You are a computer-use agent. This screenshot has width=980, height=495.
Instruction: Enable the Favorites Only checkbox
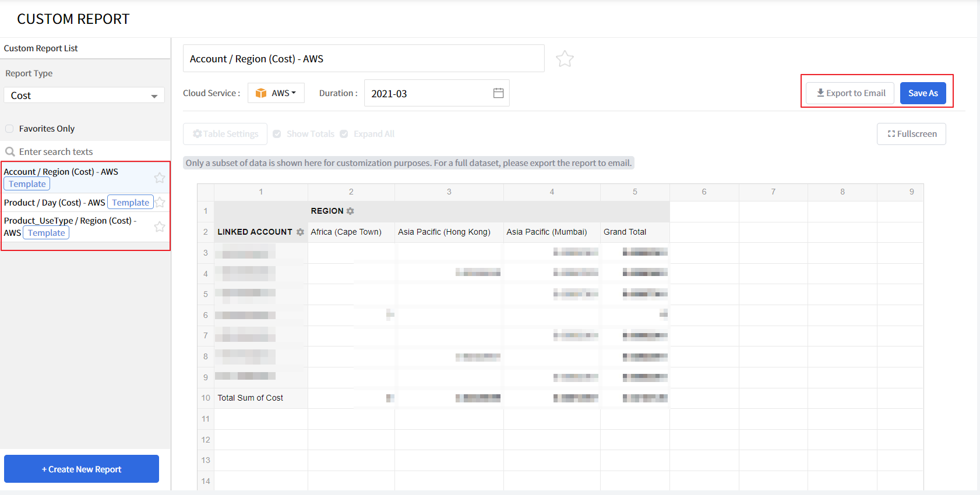click(x=9, y=129)
